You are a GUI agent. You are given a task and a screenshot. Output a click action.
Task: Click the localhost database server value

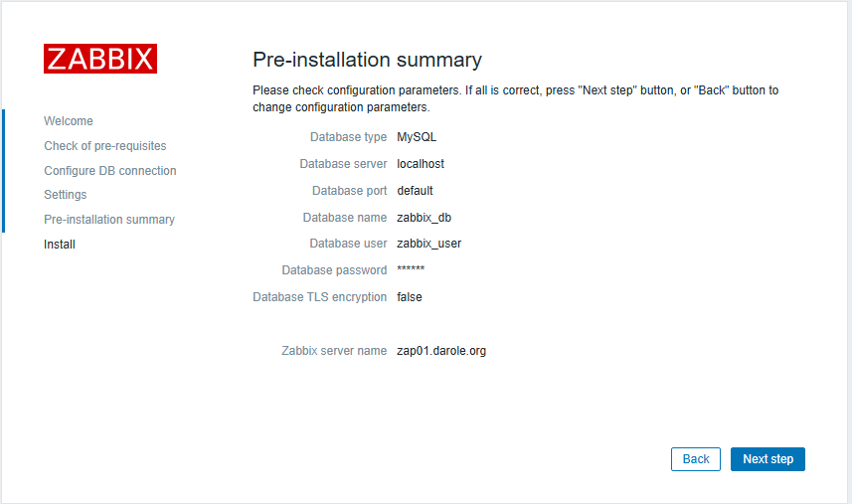click(421, 164)
